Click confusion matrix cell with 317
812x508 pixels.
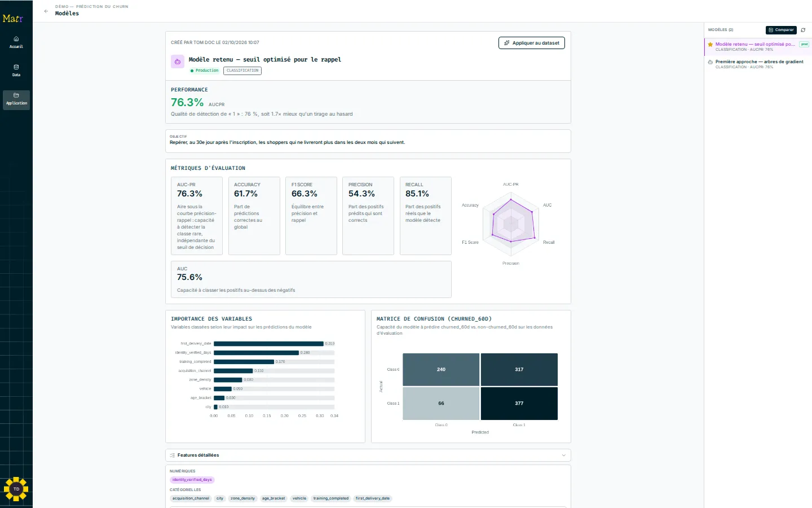tap(519, 370)
